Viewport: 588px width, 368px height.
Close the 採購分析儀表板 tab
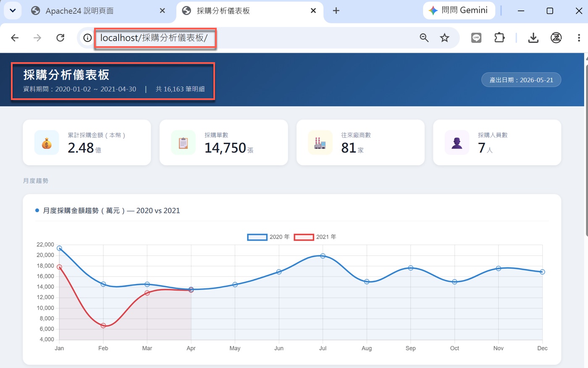pyautogui.click(x=313, y=11)
